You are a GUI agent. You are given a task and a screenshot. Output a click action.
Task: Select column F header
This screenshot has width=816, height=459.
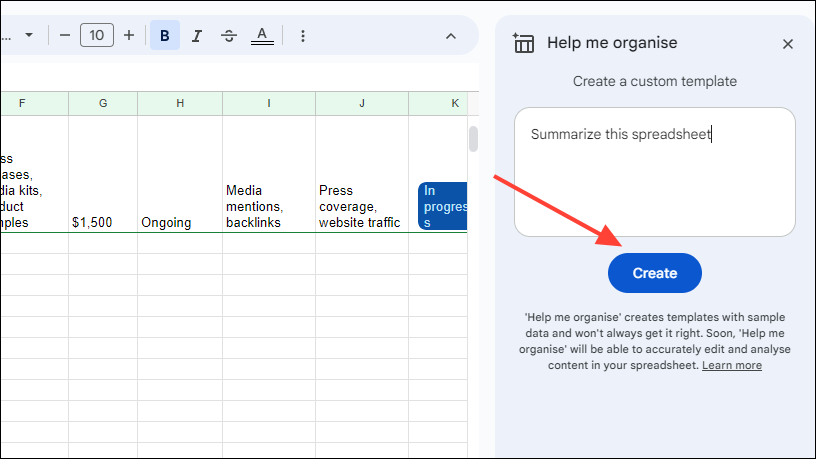34,103
